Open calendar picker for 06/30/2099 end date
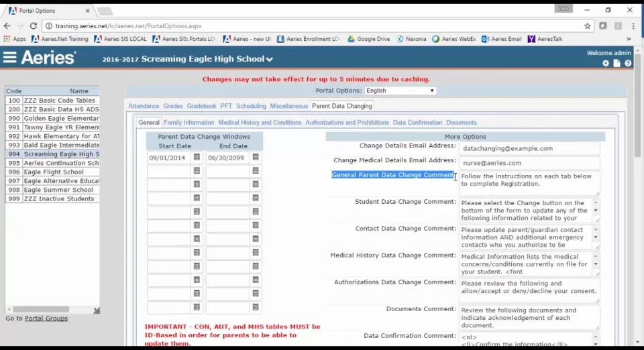The width and height of the screenshot is (644, 350). (256, 157)
